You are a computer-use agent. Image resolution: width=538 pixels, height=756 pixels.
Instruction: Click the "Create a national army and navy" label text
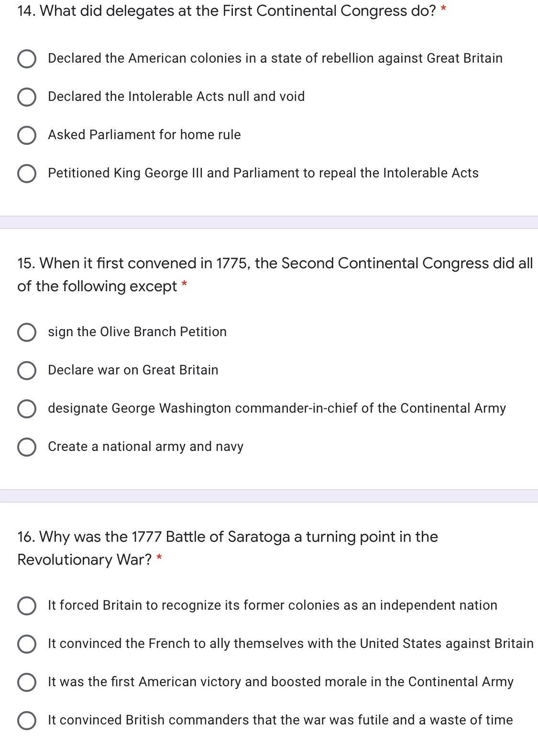coord(145,447)
